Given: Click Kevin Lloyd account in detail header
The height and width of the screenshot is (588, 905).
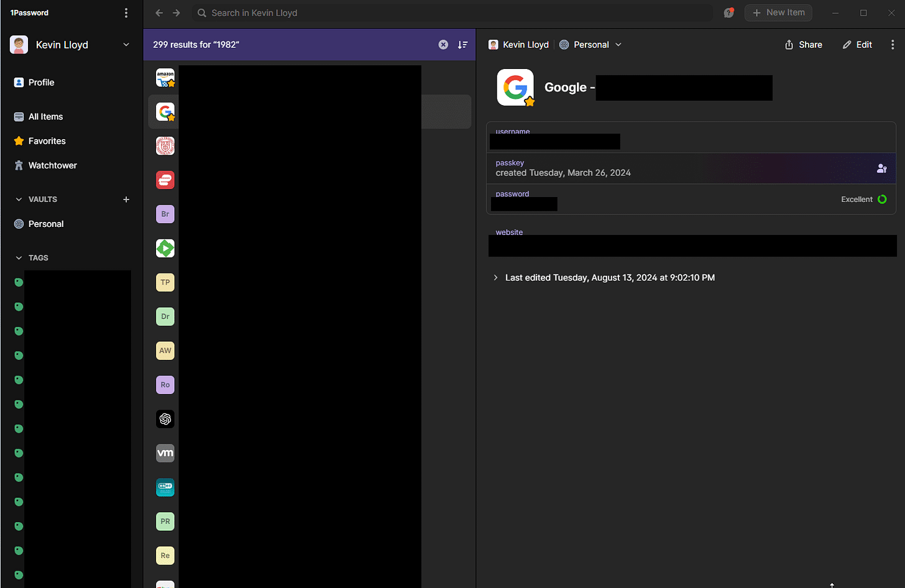Looking at the screenshot, I should tap(519, 45).
